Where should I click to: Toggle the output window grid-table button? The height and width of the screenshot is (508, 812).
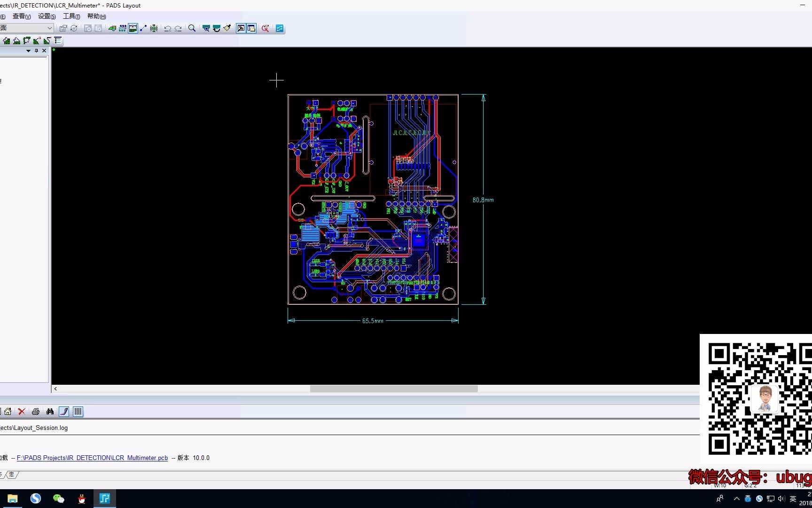(x=78, y=412)
